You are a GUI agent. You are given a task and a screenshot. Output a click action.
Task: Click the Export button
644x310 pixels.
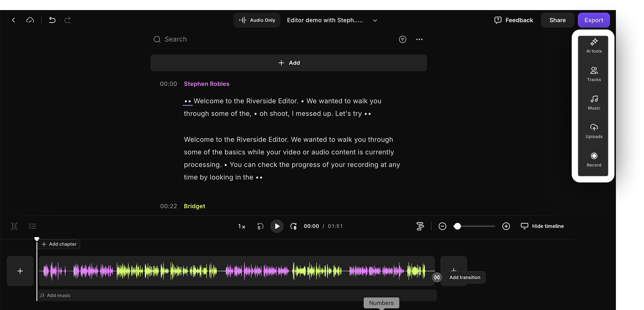click(594, 20)
